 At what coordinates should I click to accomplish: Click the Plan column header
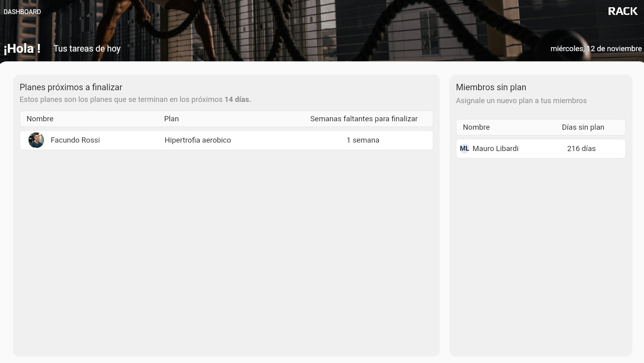pos(171,118)
